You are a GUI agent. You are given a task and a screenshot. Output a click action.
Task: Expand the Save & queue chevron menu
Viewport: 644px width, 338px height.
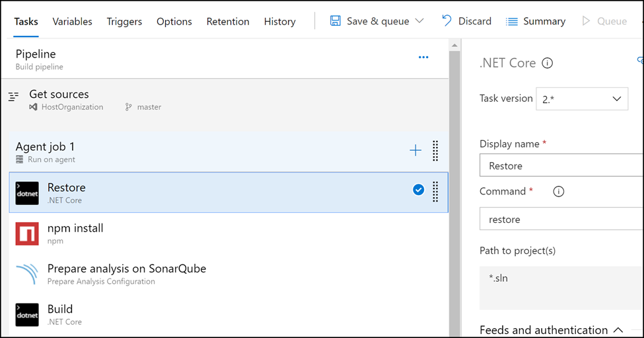point(419,21)
